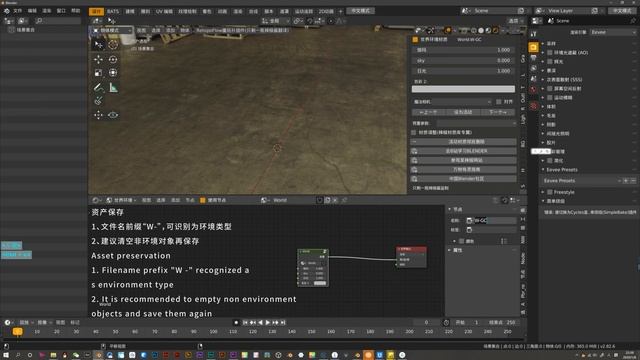Viewport: 640px width, 360px height.
Task: Select the 3D Cursor tool
Action: point(113,44)
